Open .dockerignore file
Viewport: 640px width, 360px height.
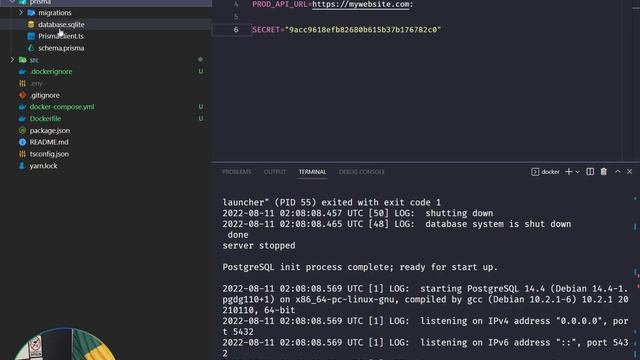pos(51,71)
